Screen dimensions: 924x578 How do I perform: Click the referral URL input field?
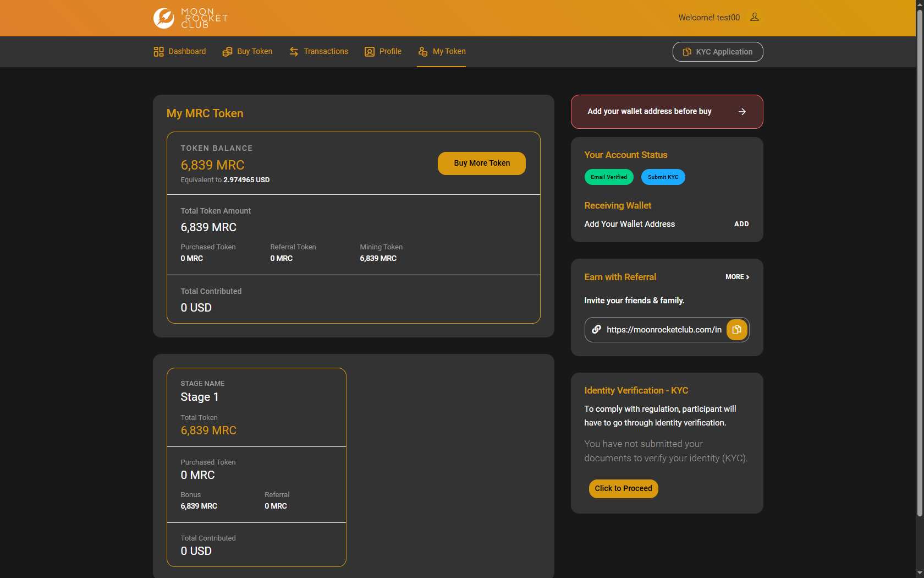click(x=663, y=330)
